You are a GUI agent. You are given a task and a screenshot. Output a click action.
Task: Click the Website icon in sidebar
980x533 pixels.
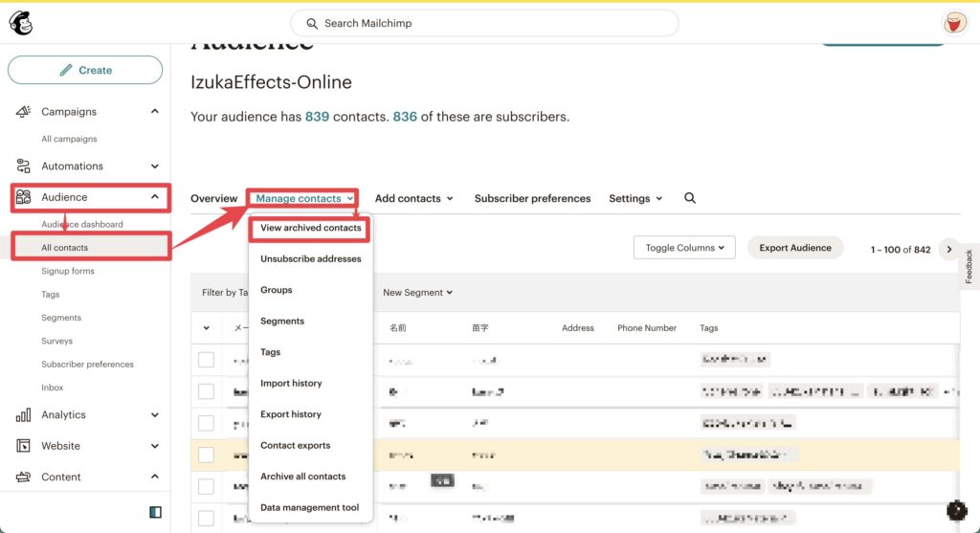point(23,446)
